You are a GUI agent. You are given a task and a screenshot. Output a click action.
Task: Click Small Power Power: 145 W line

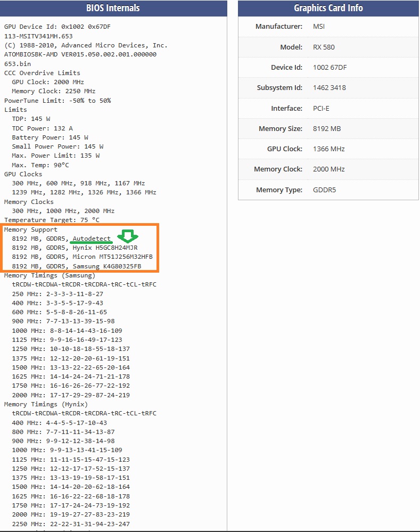pos(57,146)
